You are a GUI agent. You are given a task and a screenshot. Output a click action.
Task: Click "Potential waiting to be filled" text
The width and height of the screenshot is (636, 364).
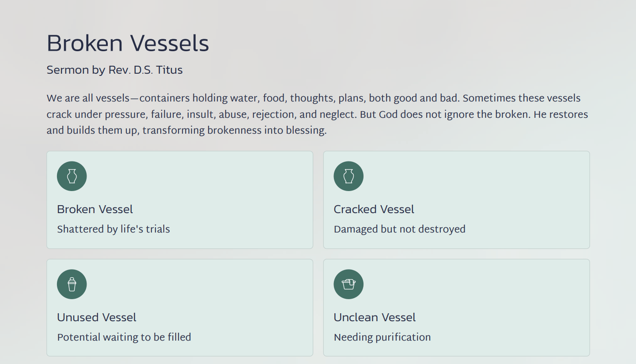(x=124, y=337)
